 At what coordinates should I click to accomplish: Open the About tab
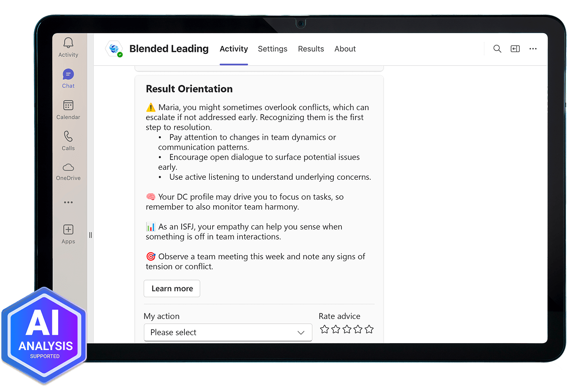(x=345, y=49)
